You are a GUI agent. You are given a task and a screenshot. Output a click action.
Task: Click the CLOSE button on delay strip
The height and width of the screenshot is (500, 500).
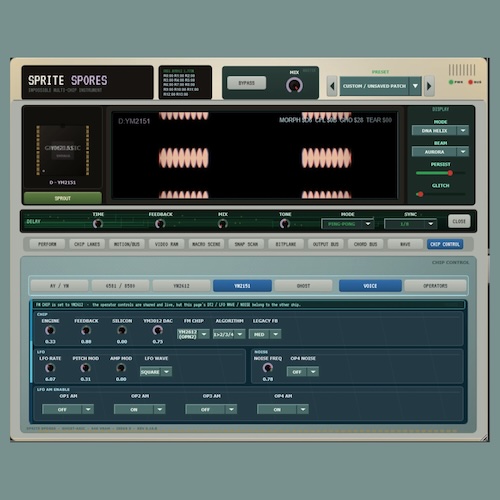[x=459, y=221]
